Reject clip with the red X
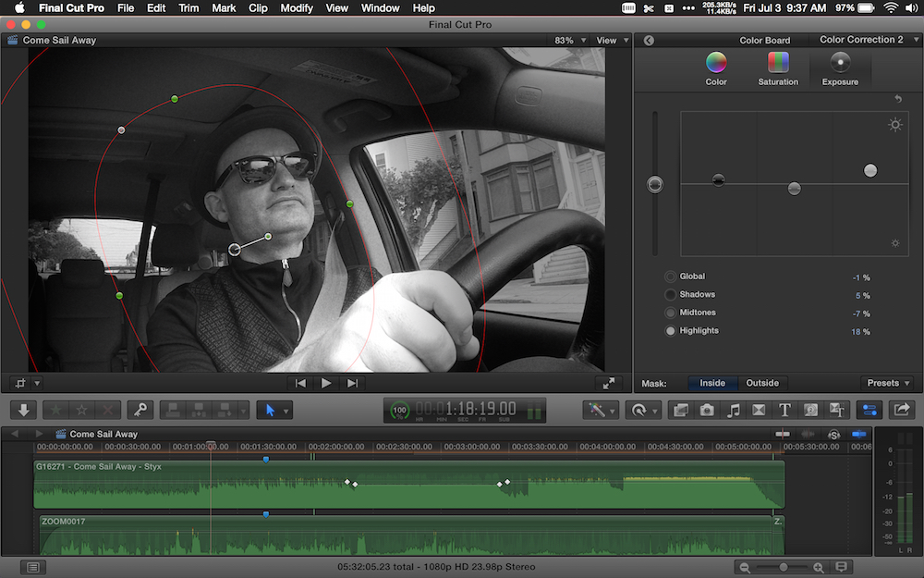This screenshot has width=924, height=578. coord(108,410)
